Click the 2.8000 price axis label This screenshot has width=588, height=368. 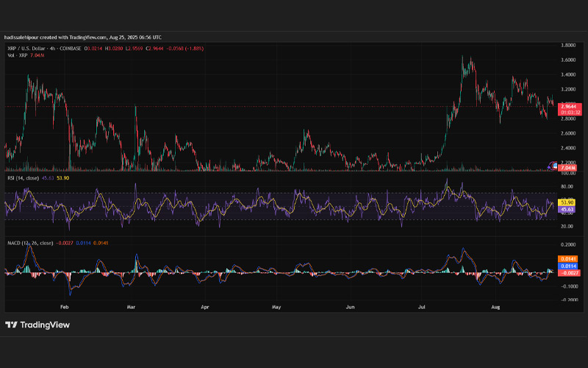(568, 118)
